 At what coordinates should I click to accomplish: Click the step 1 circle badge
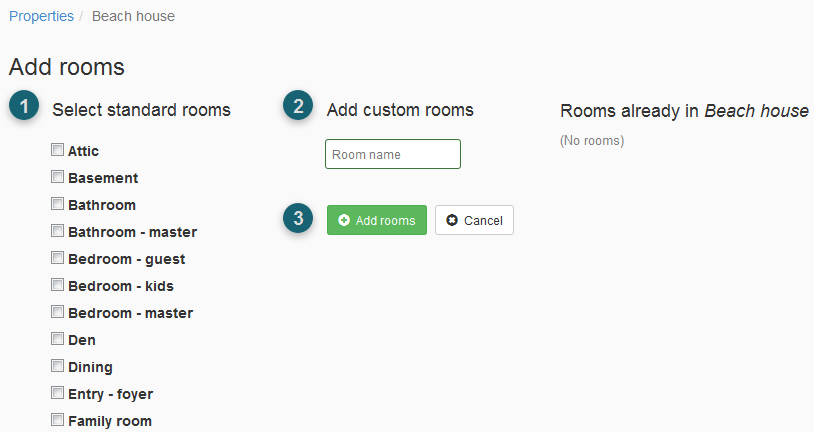click(x=24, y=106)
